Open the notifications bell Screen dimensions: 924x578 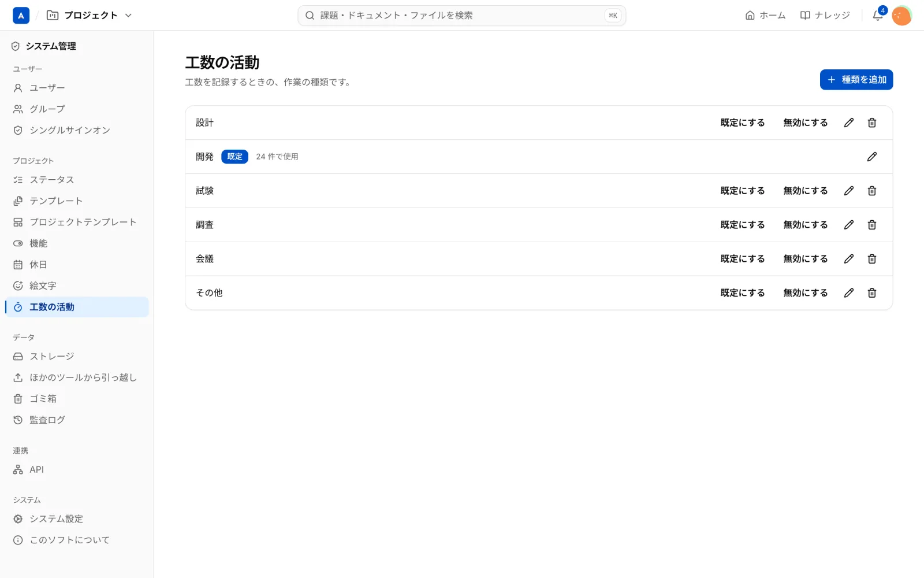pyautogui.click(x=878, y=16)
